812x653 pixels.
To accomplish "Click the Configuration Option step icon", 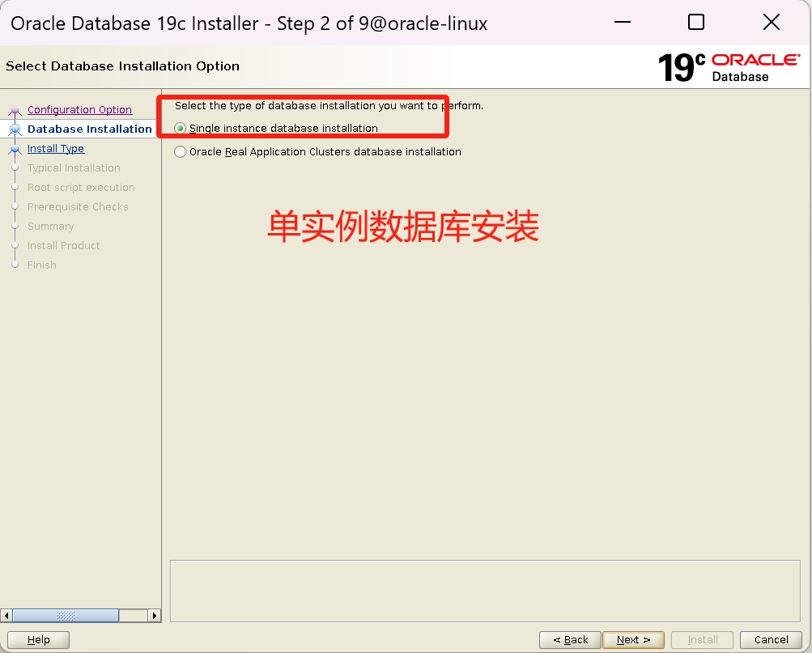I will pyautogui.click(x=15, y=110).
